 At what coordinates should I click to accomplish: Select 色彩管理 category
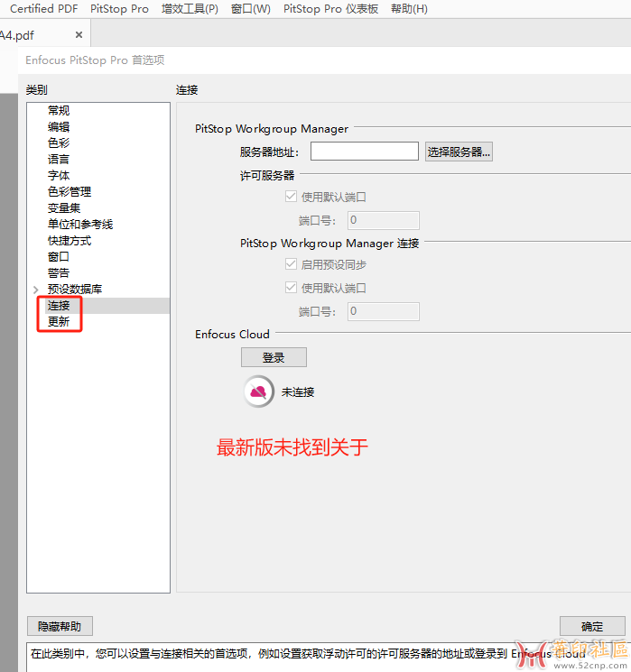70,192
